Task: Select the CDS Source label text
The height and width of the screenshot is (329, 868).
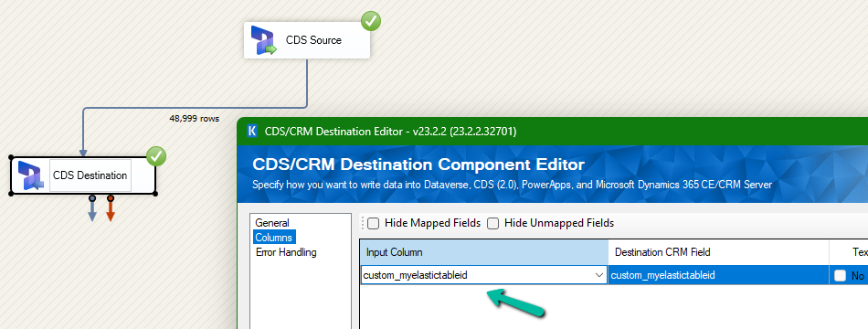Action: pyautogui.click(x=313, y=40)
